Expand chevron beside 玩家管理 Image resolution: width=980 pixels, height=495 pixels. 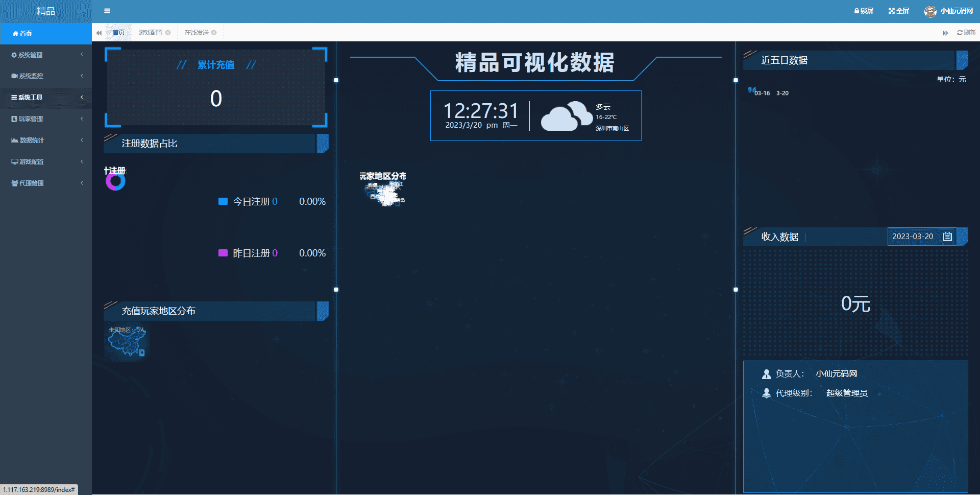tap(82, 119)
